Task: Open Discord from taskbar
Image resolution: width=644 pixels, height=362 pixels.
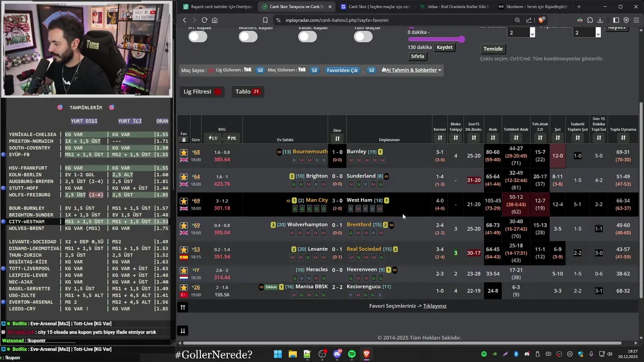Action: [337, 354]
